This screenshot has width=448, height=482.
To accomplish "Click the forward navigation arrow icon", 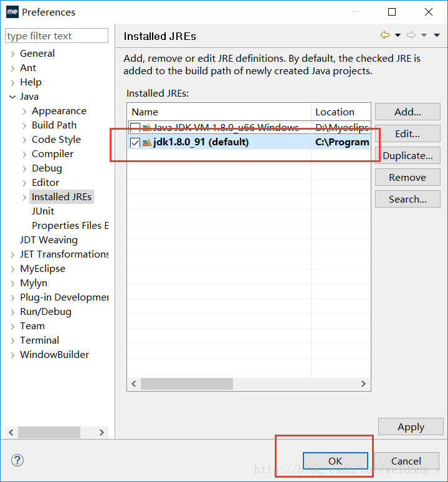I will (x=411, y=35).
